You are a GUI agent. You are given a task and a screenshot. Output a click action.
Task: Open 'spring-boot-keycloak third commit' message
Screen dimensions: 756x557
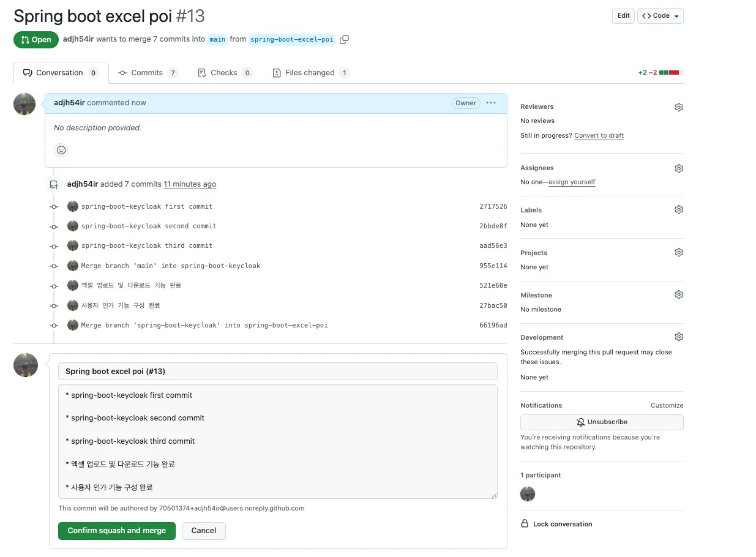(147, 246)
